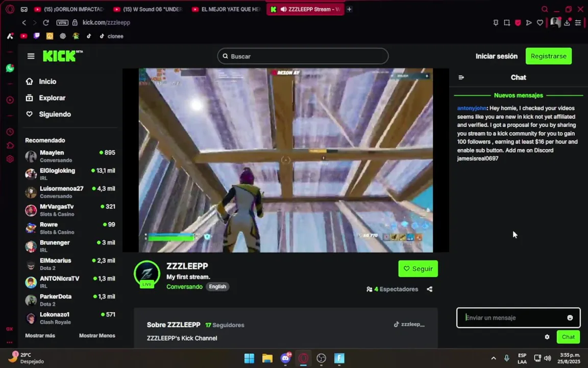588x368 pixels.
Task: Share the ZZZLEEPP stream via share icon
Action: 429,289
